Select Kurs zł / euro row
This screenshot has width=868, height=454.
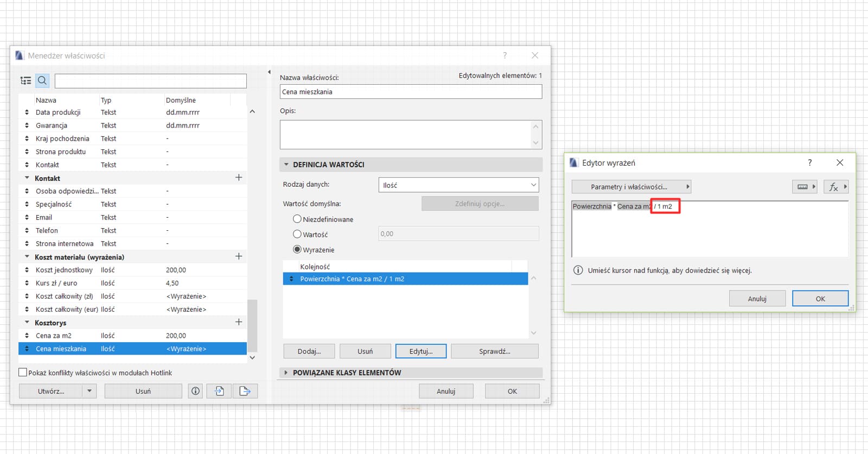pos(132,283)
